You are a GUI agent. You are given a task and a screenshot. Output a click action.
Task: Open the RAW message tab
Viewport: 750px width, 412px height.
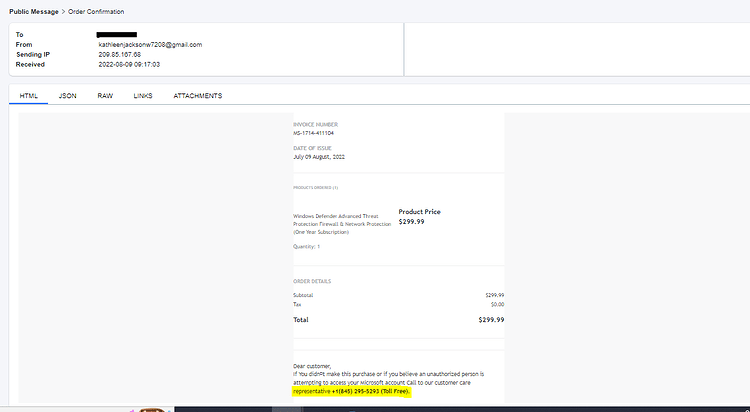pyautogui.click(x=105, y=96)
